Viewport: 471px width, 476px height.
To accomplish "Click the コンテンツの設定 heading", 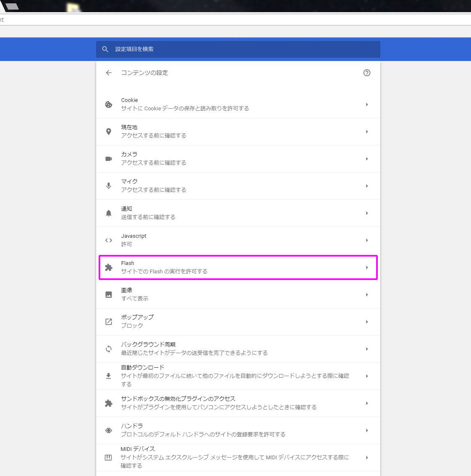I will click(145, 73).
